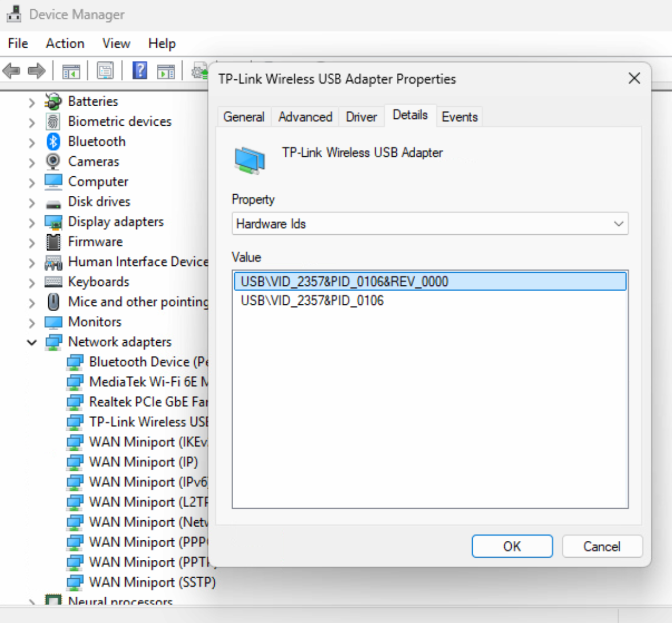672x623 pixels.
Task: Collapse the Network adapters node
Action: point(32,343)
